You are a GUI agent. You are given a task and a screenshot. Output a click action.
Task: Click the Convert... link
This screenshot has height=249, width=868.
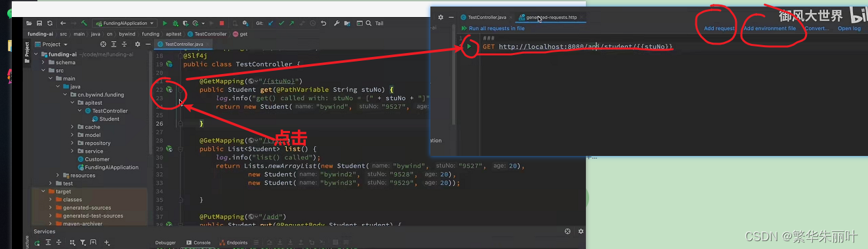pyautogui.click(x=817, y=28)
